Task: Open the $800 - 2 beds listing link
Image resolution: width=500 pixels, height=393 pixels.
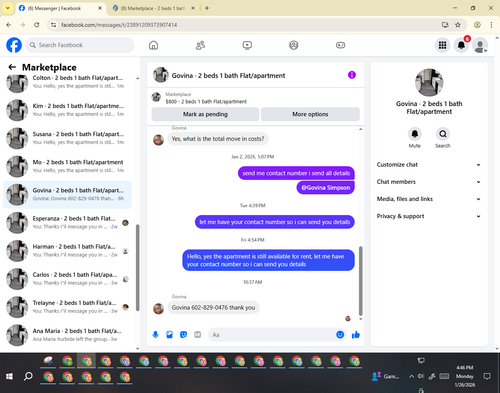Action: point(206,101)
